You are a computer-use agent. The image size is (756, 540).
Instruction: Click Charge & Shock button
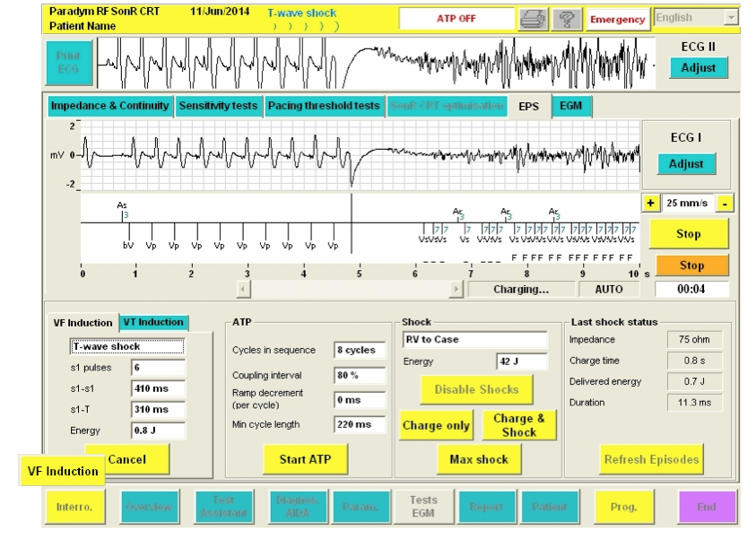coord(520,425)
